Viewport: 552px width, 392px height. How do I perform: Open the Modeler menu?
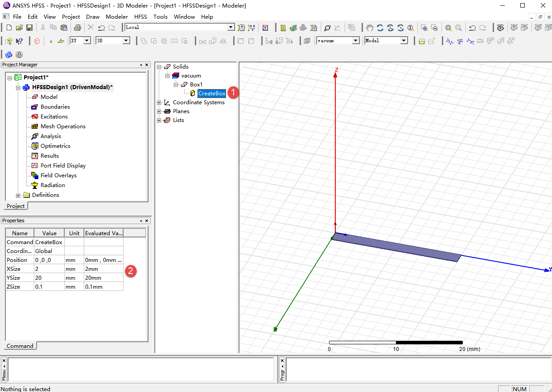click(x=117, y=16)
